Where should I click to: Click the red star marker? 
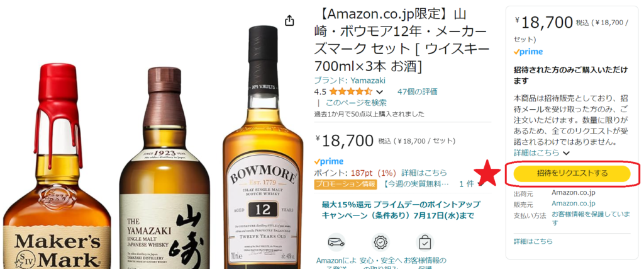[488, 173]
